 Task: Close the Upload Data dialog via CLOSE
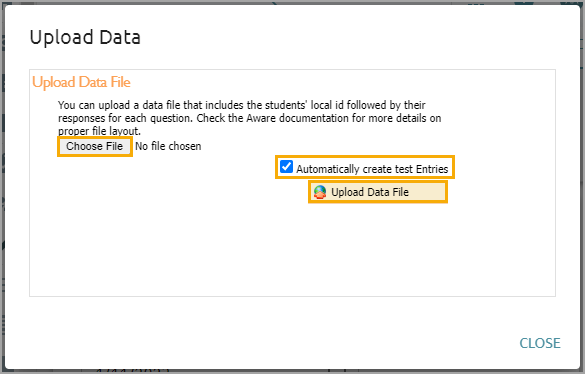coord(540,343)
